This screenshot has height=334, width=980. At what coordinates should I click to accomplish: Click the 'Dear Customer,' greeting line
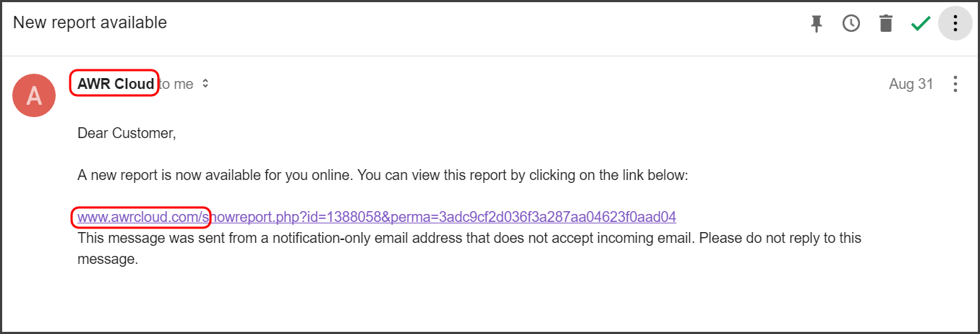[127, 133]
